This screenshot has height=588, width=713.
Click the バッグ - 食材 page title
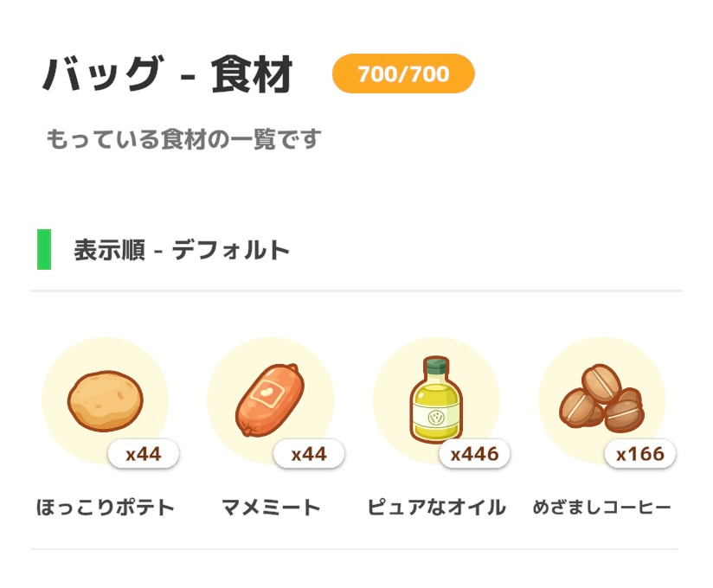(x=167, y=74)
